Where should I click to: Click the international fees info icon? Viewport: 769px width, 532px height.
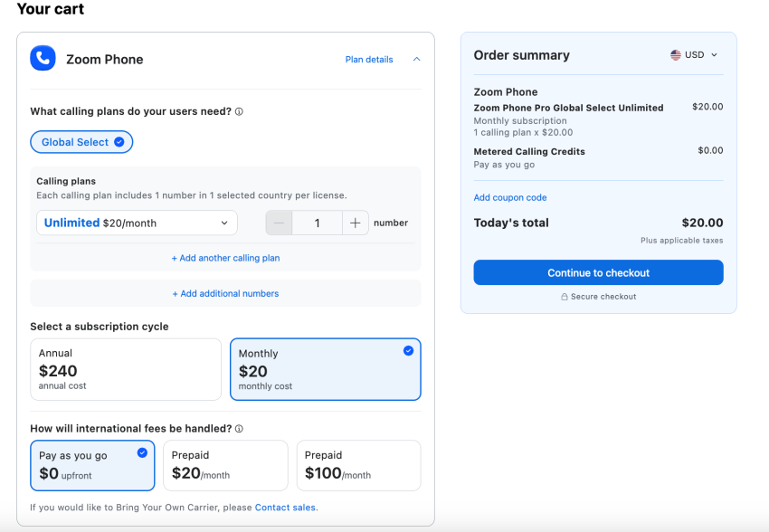click(239, 429)
